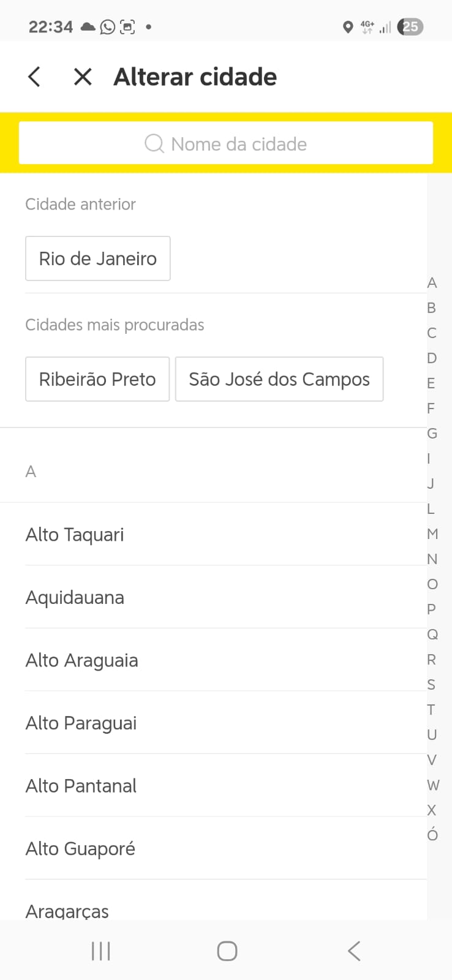Jump to letter R in index

click(x=432, y=660)
